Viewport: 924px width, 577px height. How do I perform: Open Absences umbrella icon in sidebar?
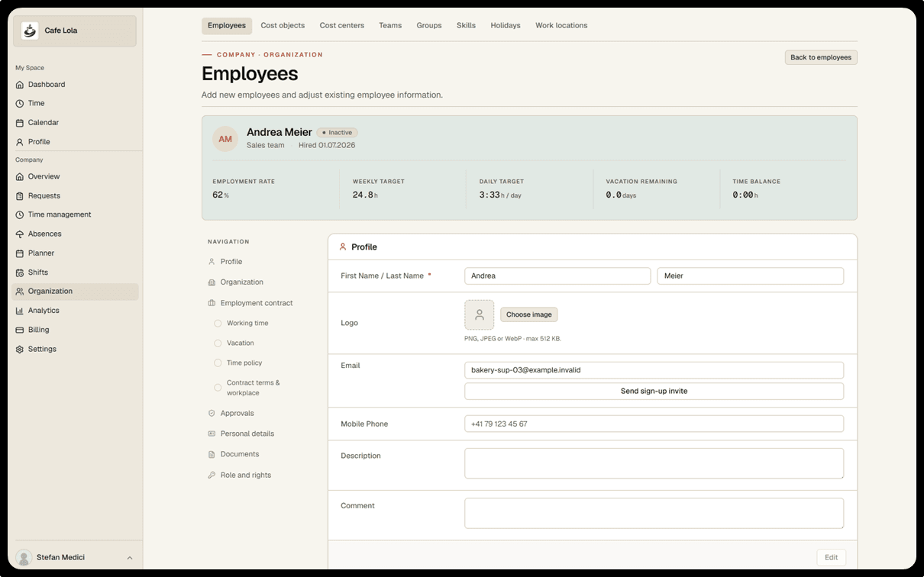click(20, 234)
